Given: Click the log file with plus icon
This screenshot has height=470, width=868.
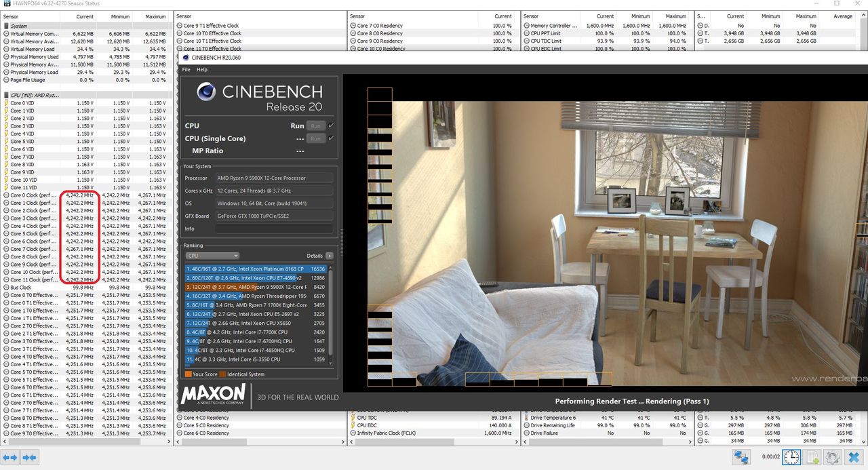Looking at the screenshot, I should 812,458.
